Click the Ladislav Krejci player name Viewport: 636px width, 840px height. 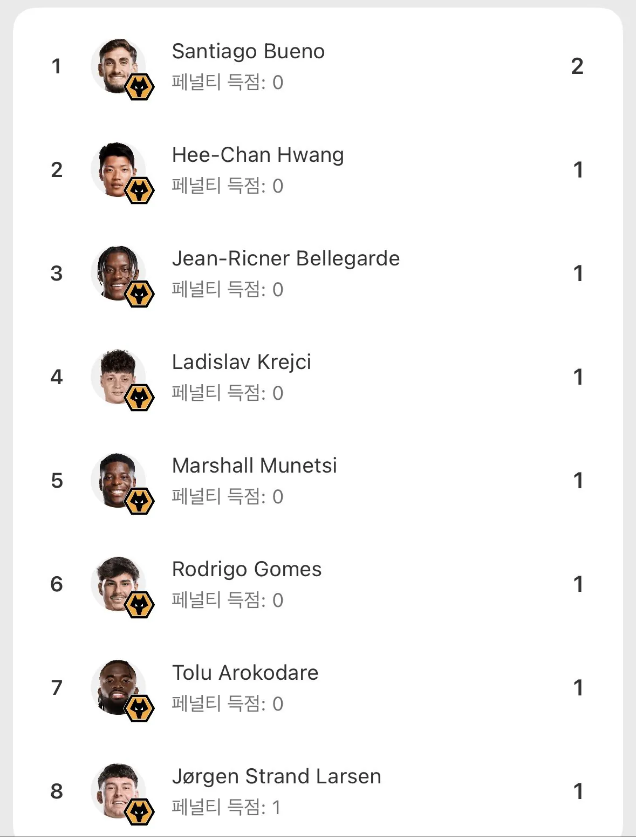click(241, 362)
